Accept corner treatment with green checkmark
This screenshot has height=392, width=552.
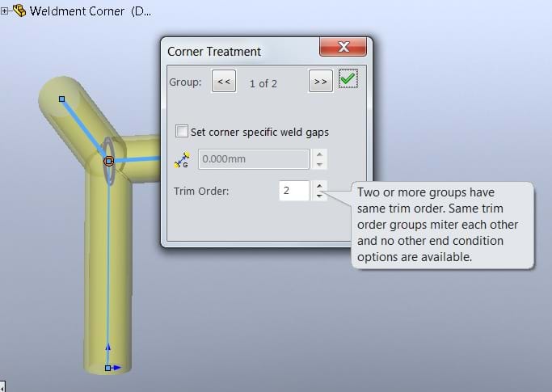[348, 80]
